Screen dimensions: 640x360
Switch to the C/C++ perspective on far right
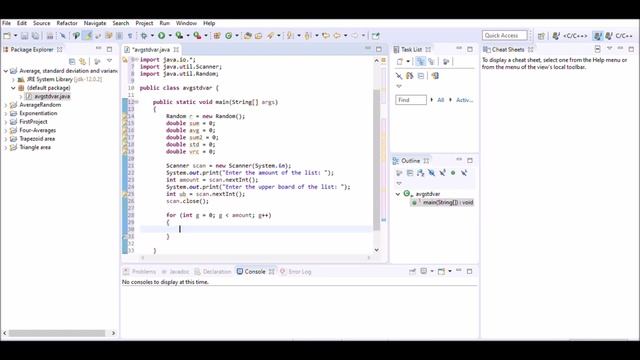pyautogui.click(x=619, y=36)
